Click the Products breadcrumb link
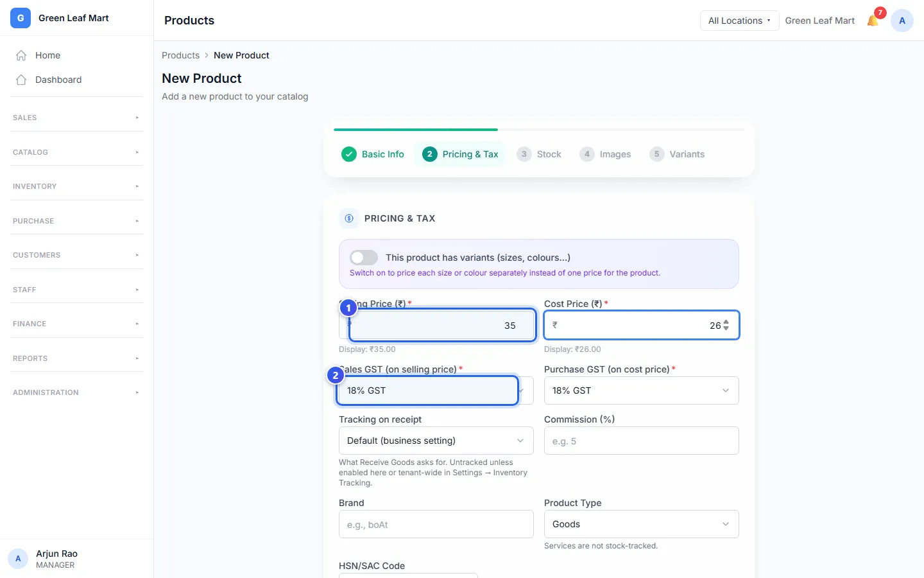Viewport: 924px width, 578px height. pos(180,55)
